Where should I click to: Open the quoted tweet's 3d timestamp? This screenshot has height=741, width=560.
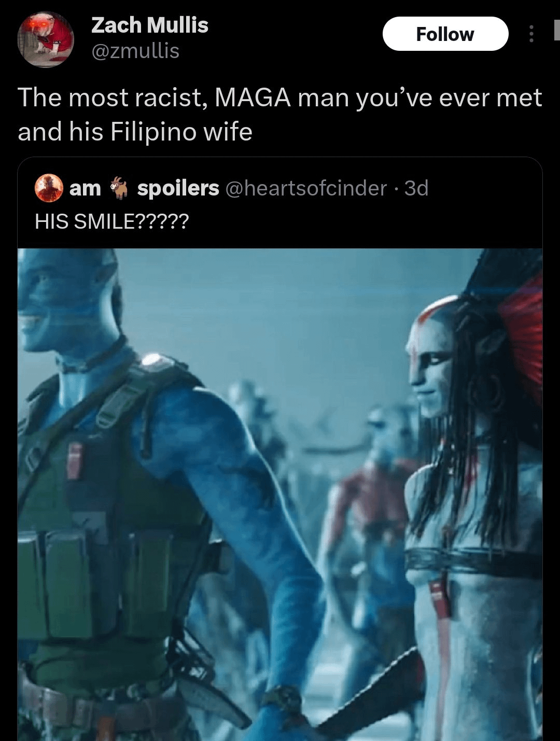pyautogui.click(x=416, y=188)
